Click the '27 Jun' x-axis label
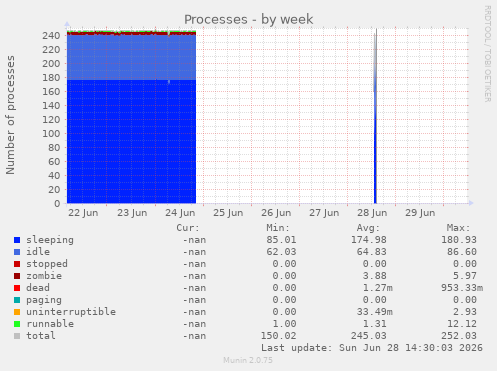This screenshot has height=371, width=497. (324, 213)
